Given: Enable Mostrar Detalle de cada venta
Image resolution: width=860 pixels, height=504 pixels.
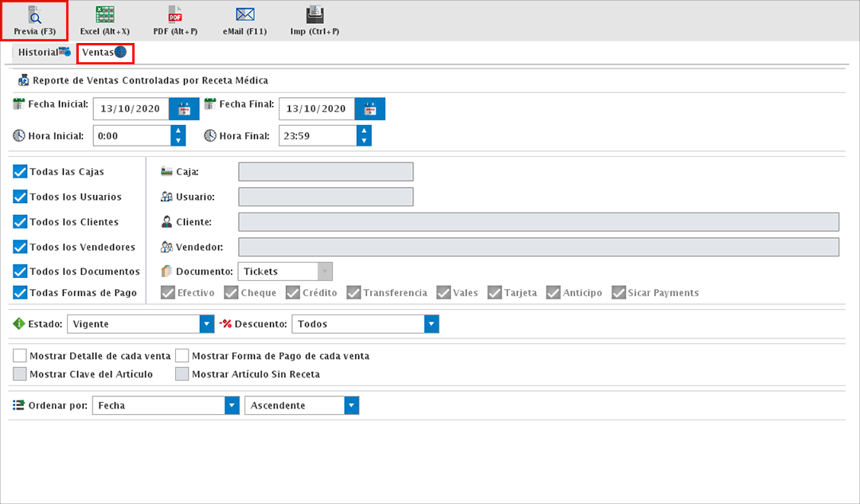Looking at the screenshot, I should (x=21, y=356).
